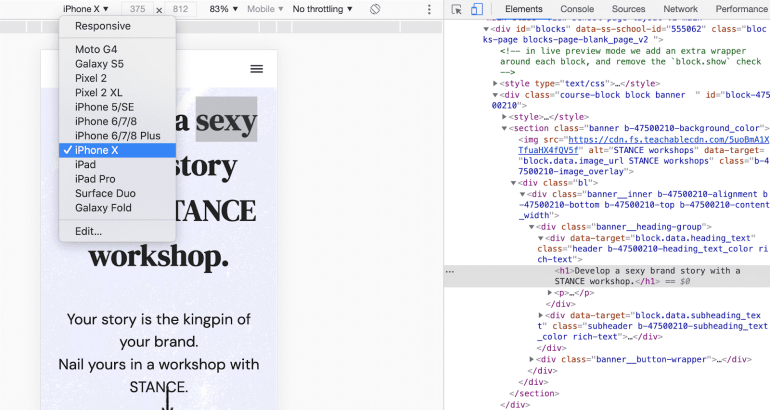Click the width field showing 375
770x410 pixels.
[x=137, y=9]
